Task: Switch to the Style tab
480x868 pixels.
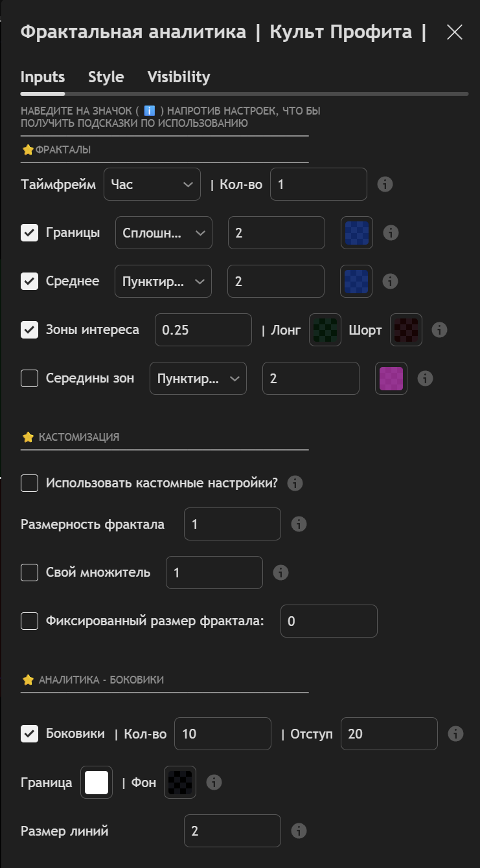Action: click(x=106, y=77)
